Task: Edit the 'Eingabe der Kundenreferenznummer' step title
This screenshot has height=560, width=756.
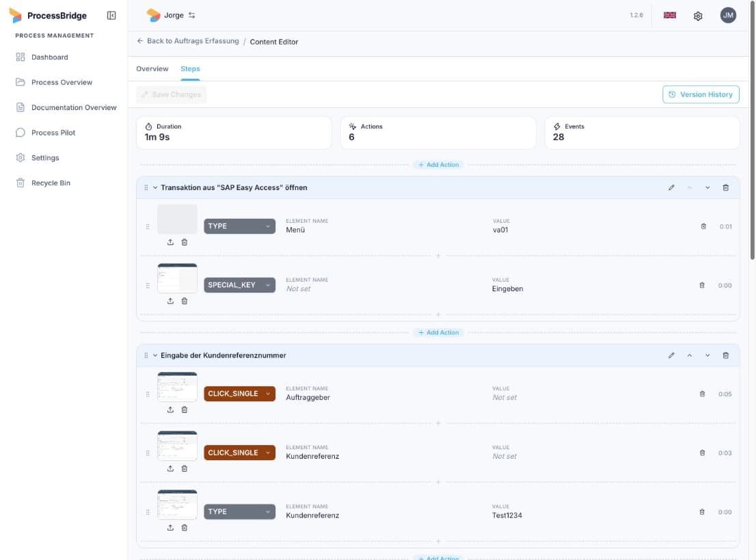Action: click(x=671, y=356)
